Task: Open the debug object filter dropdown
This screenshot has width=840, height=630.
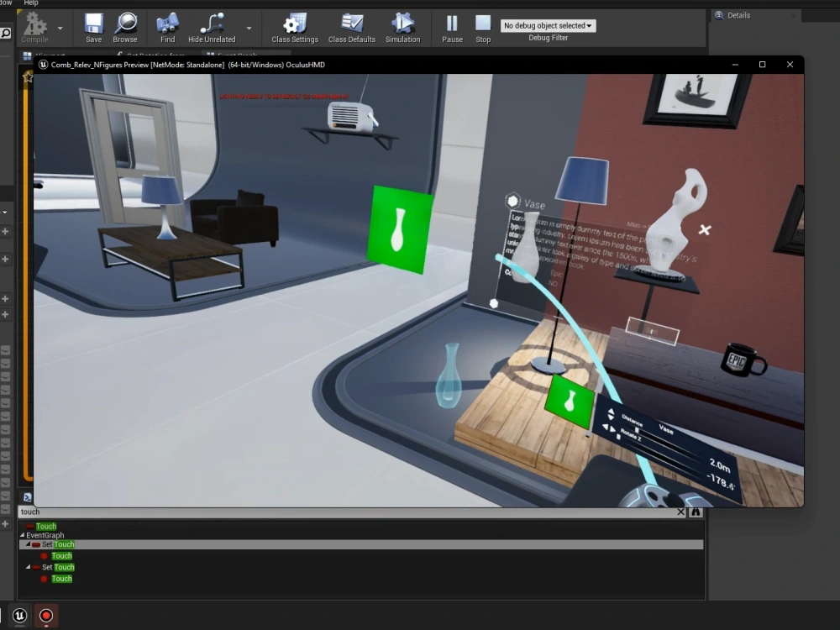Action: click(x=548, y=26)
